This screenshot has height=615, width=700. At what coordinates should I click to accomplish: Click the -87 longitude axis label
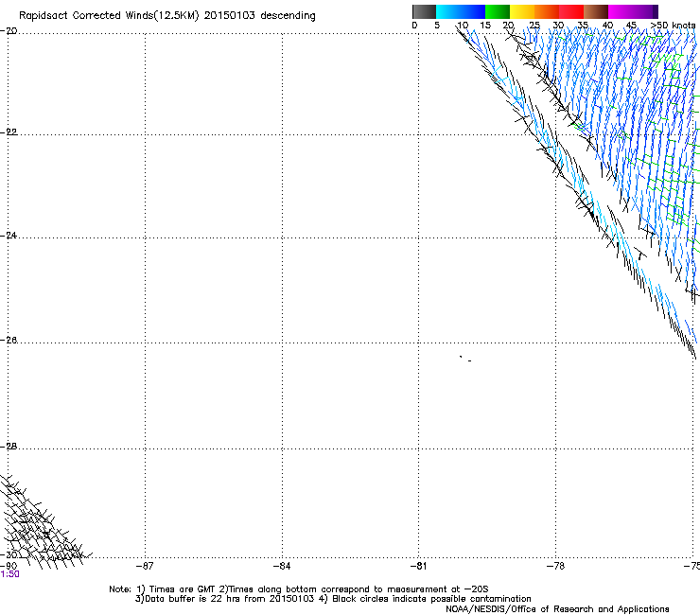coord(145,566)
